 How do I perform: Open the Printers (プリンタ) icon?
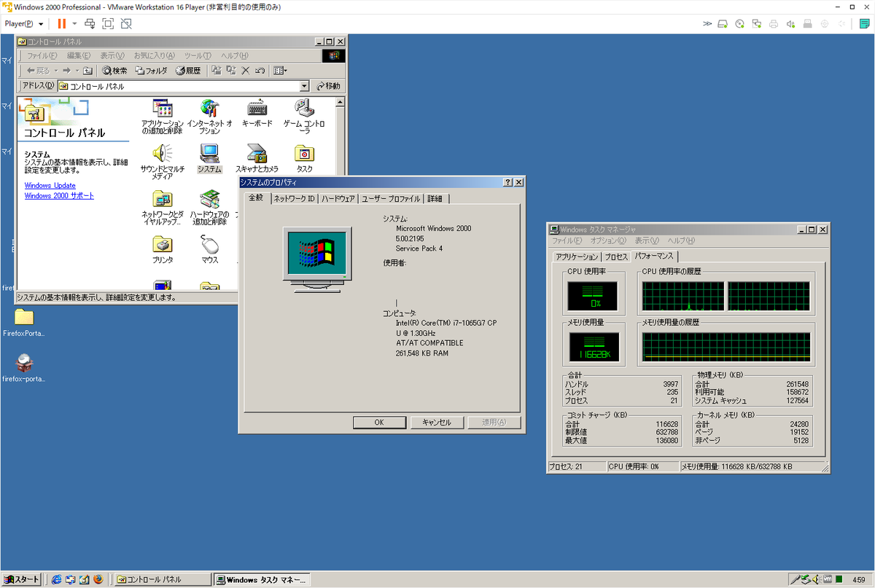click(163, 249)
